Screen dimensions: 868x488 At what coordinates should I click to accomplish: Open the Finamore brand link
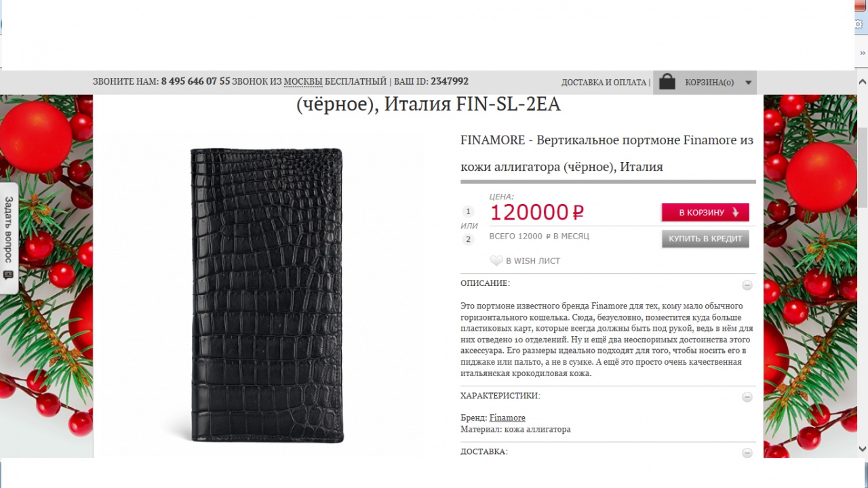507,418
